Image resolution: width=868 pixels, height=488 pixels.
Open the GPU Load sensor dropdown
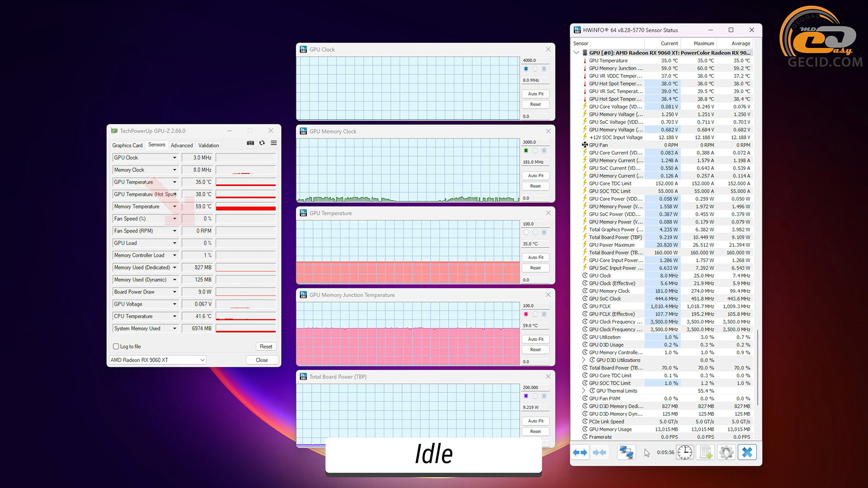[175, 243]
